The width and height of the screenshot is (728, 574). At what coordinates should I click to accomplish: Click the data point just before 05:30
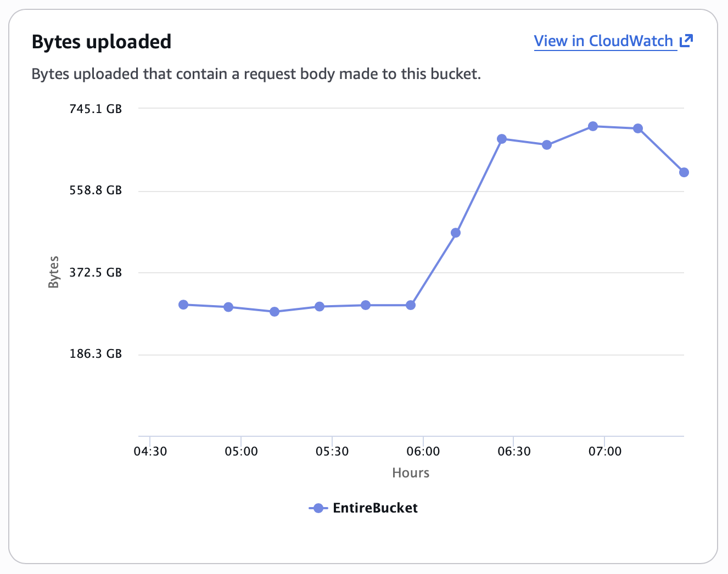320,306
